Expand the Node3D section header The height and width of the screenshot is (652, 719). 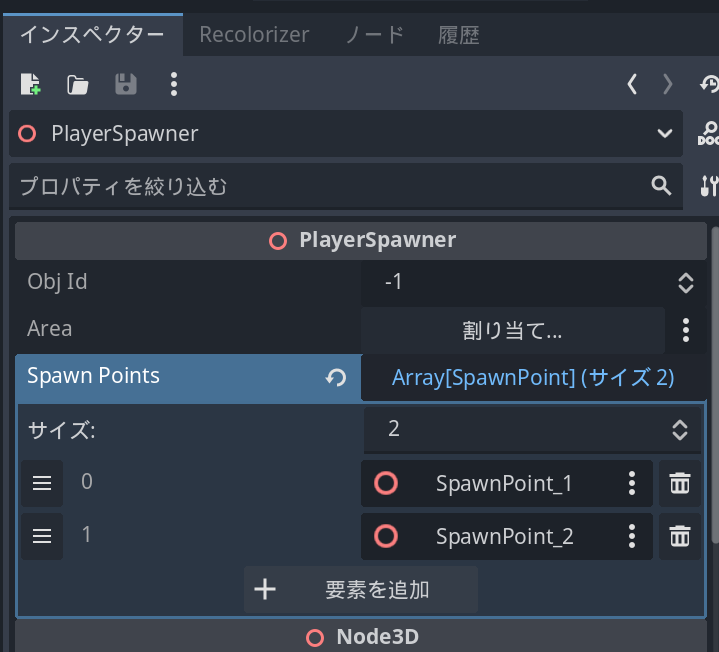[361, 637]
